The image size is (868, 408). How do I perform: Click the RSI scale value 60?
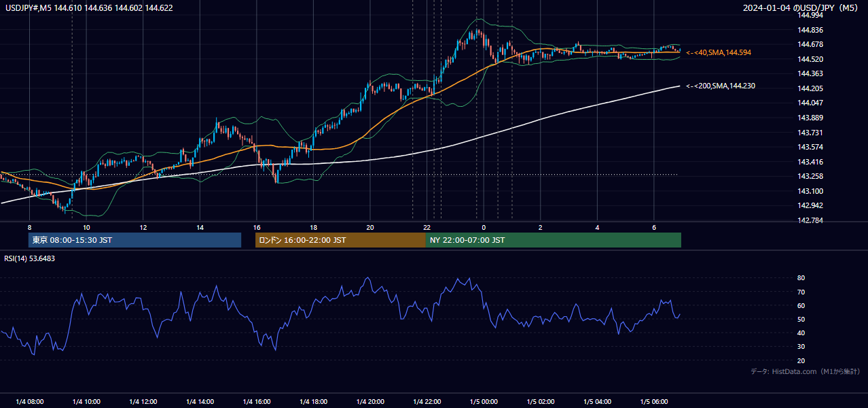801,305
